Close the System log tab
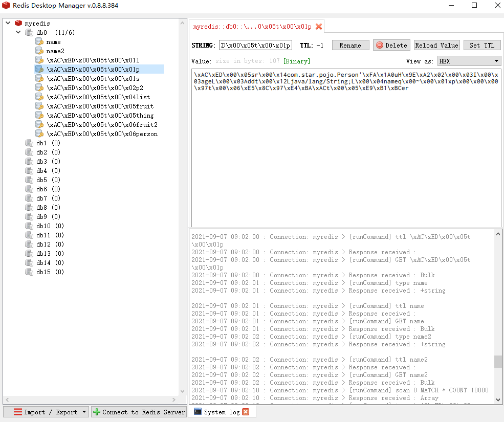This screenshot has width=504, height=422. (246, 412)
